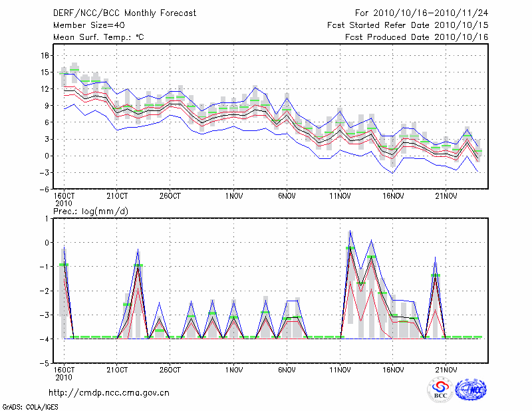This screenshot has height=411, width=532.
Task: Open the cmdp.ncc.cma.gov.cn URL text
Action: pos(109,392)
